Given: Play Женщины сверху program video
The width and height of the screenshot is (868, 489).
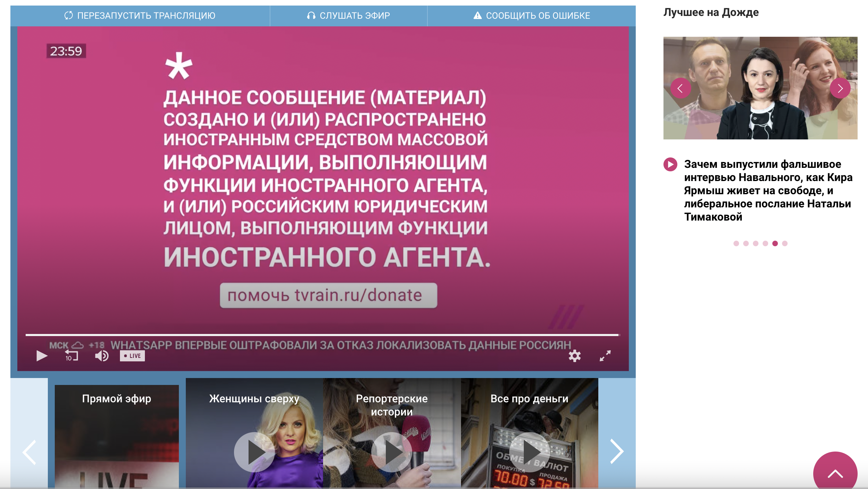Looking at the screenshot, I should pos(254,452).
